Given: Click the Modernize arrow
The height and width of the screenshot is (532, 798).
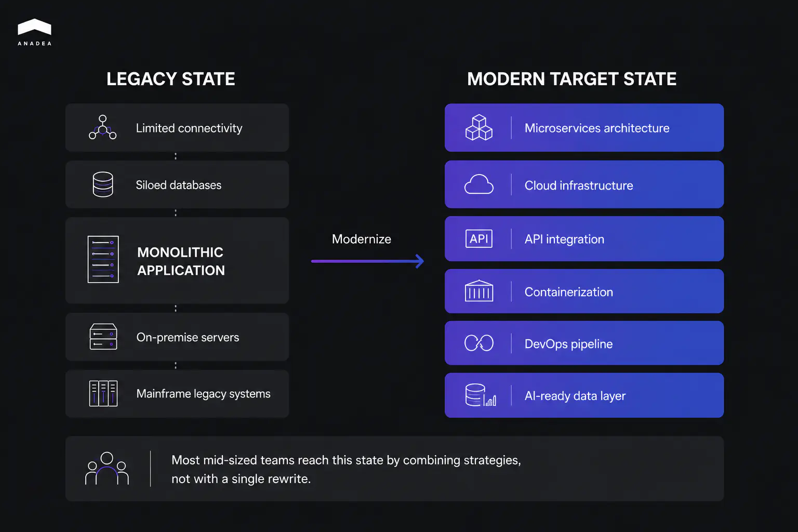Looking at the screenshot, I should click(x=367, y=261).
